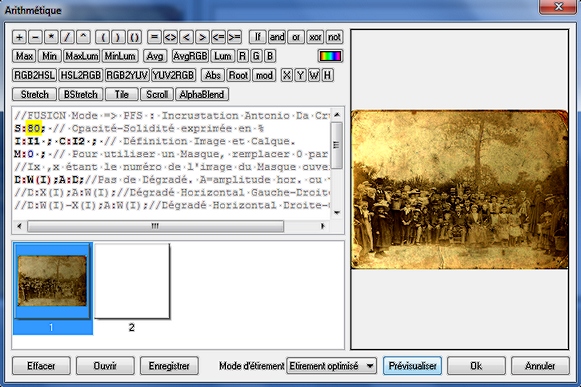The image size is (581, 387).
Task: Insert the R channel function
Action: 242,56
